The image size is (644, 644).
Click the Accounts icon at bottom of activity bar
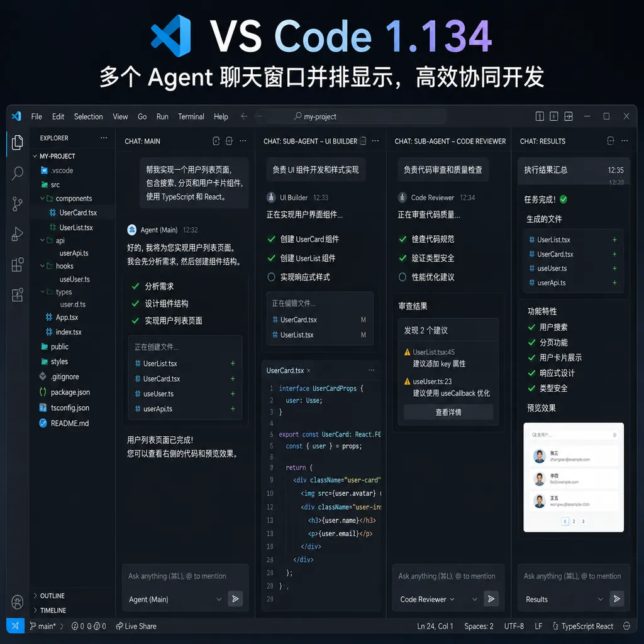click(x=17, y=602)
